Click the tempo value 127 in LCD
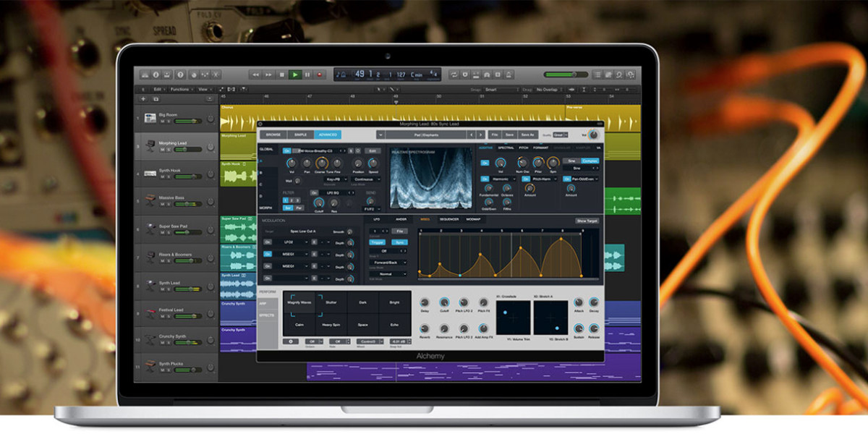Screen dimensions: 868x434 [401, 74]
